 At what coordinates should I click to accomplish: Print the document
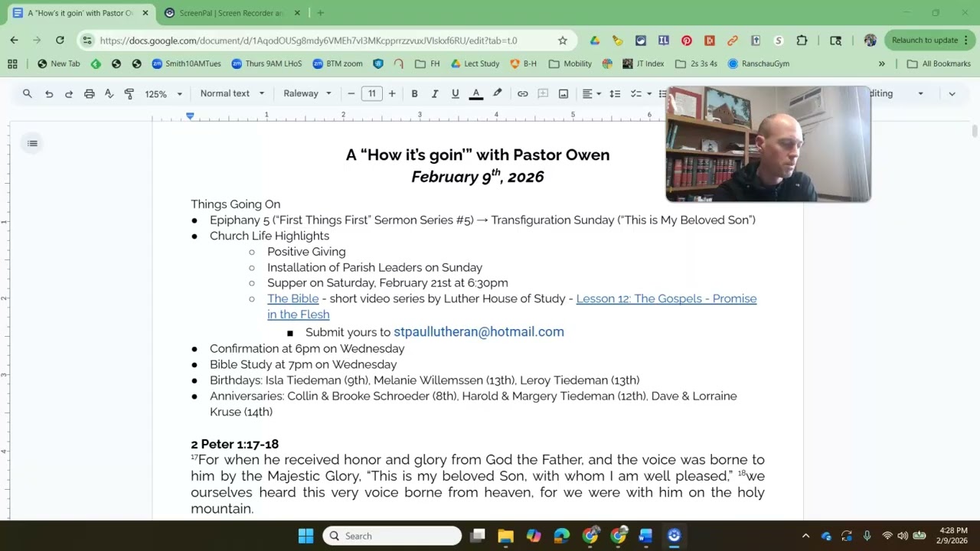click(x=89, y=93)
